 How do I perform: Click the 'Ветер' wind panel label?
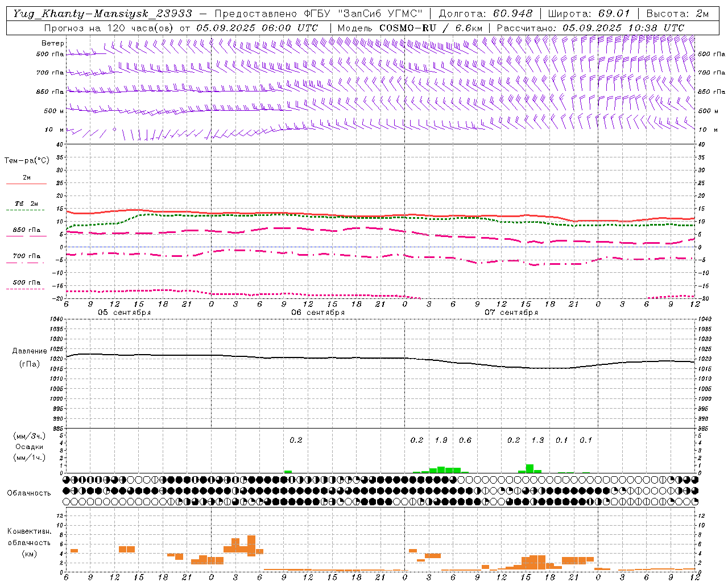point(53,43)
